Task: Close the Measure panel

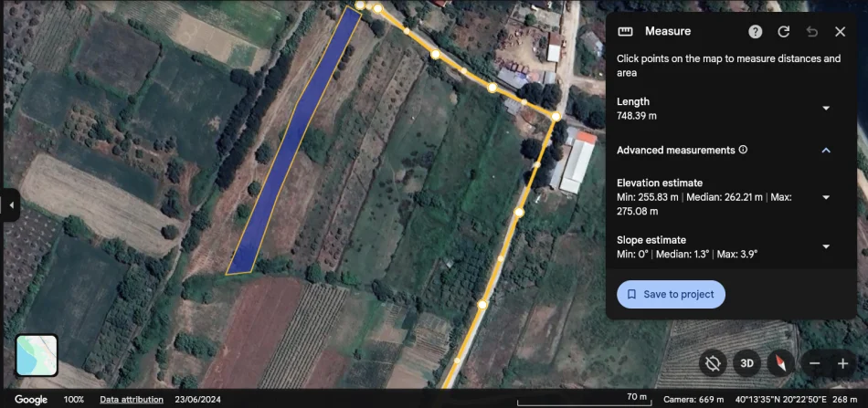Action: click(x=840, y=31)
